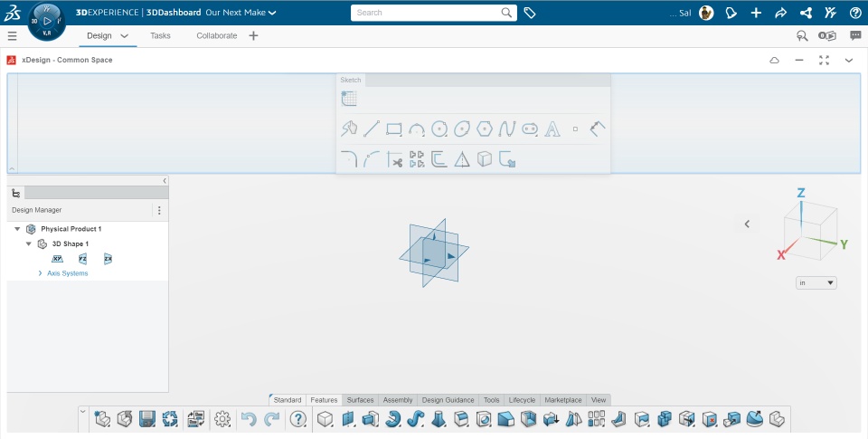Viewport: 868px width, 439px height.
Task: Click the plus Add icon in top bar
Action: [756, 13]
